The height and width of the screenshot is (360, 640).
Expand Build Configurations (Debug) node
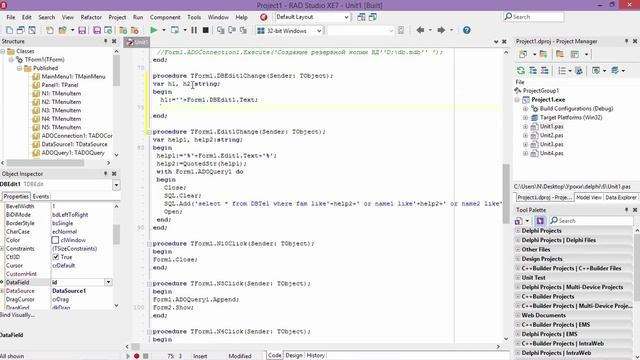point(526,109)
